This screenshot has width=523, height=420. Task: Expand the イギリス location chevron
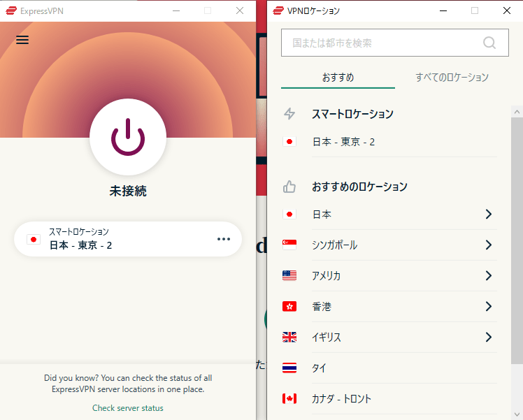point(489,337)
